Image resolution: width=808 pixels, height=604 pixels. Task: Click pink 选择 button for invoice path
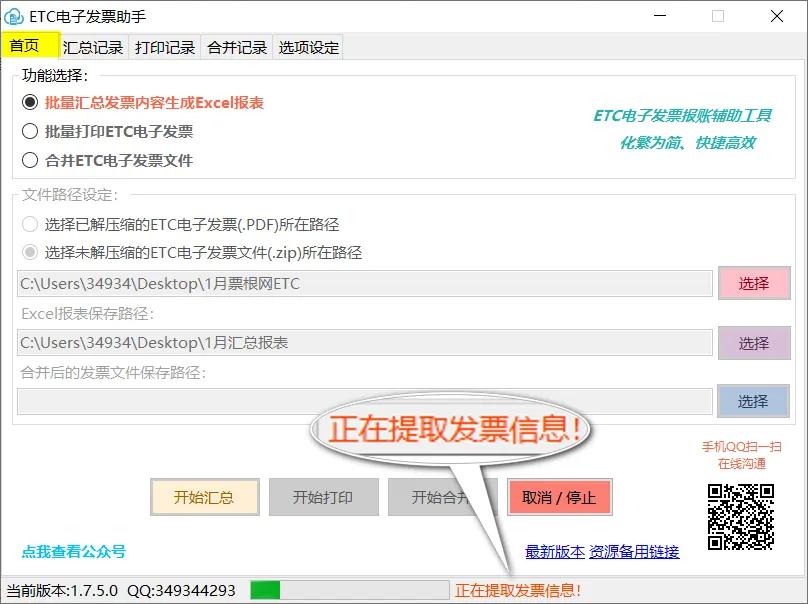(x=754, y=283)
